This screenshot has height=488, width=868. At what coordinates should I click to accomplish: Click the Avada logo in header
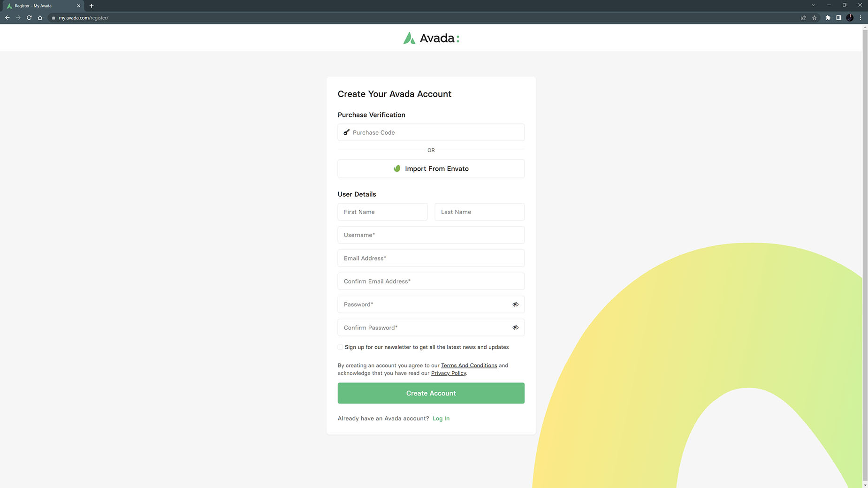click(x=431, y=38)
